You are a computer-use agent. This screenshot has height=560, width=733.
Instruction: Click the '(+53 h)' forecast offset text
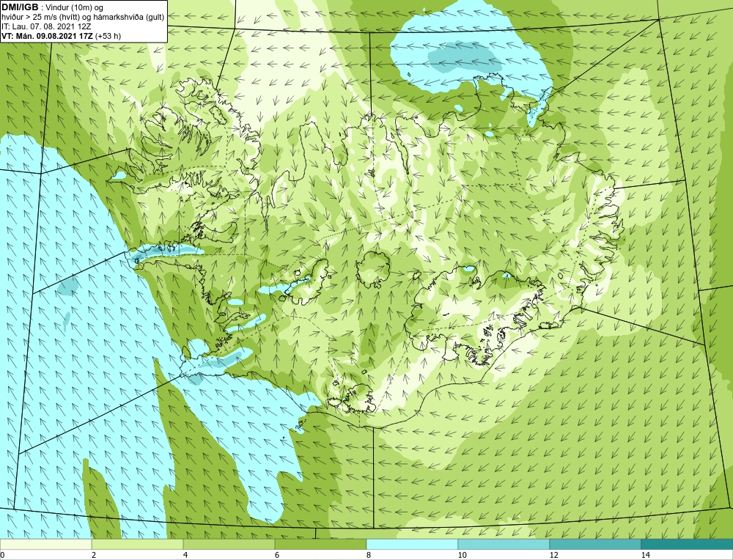[x=108, y=35]
